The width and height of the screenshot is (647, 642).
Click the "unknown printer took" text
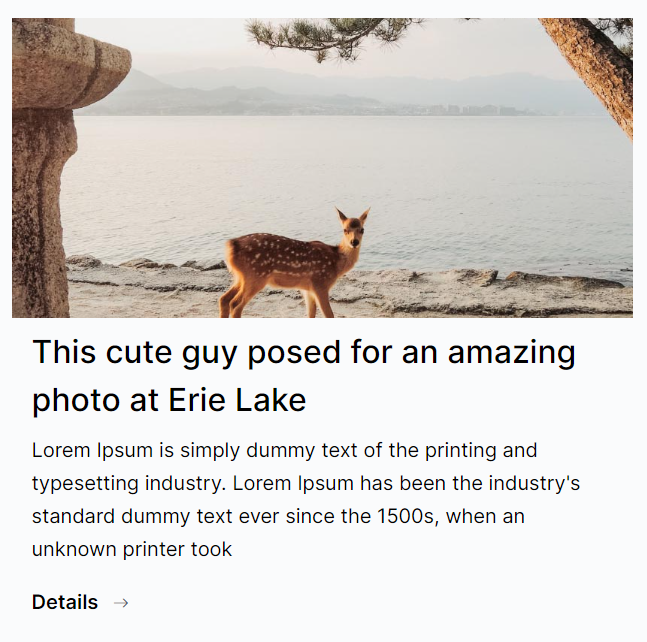[132, 549]
